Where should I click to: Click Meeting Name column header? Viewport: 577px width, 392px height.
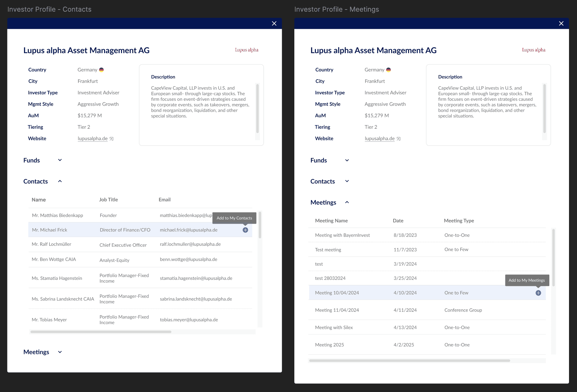coord(331,221)
